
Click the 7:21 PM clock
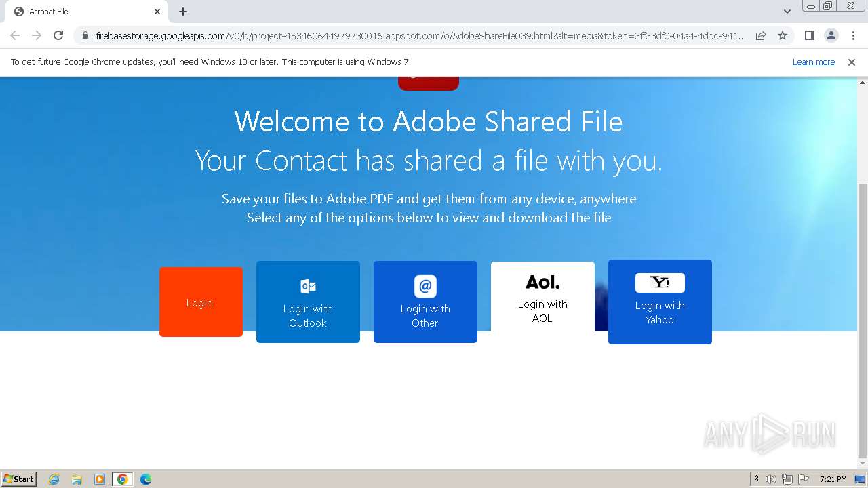point(833,479)
